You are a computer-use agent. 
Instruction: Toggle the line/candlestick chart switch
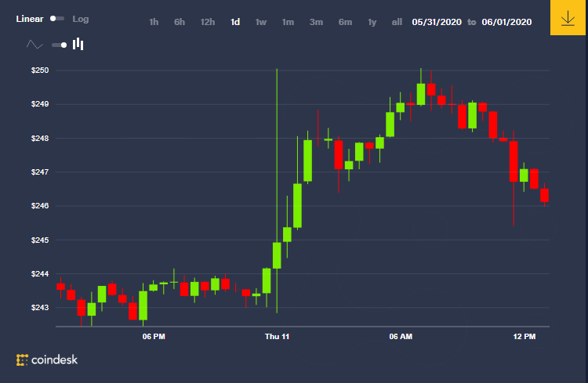pyautogui.click(x=60, y=45)
